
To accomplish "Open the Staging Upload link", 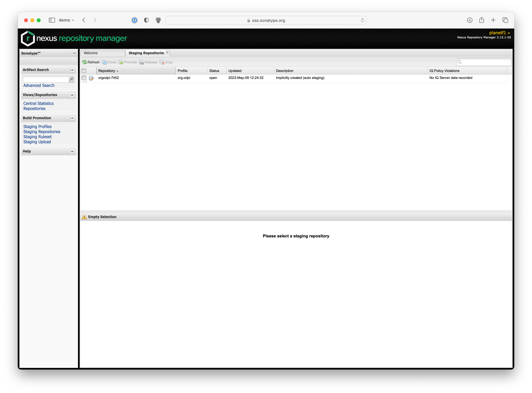I will coord(37,142).
